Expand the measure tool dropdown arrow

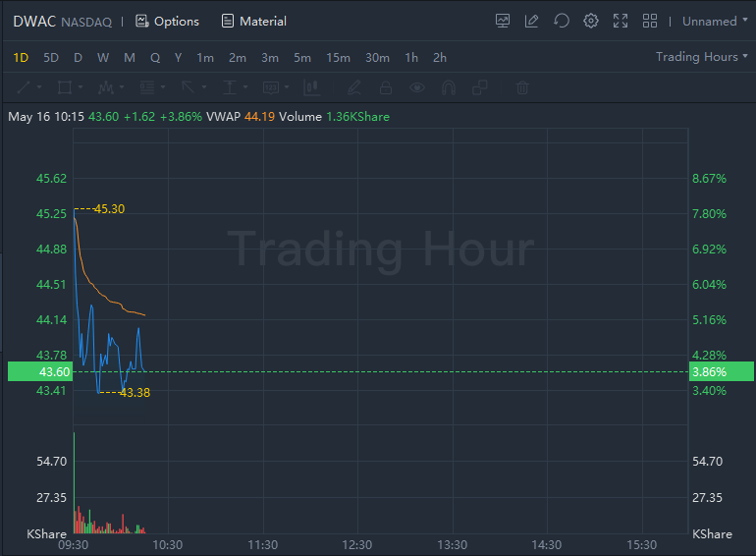point(245,87)
